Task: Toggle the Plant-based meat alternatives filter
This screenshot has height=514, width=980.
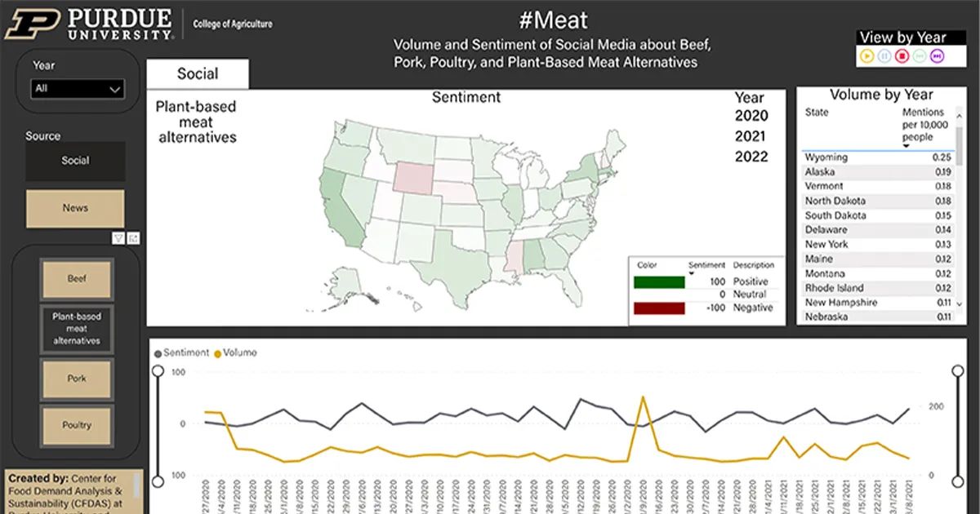Action: (77, 329)
